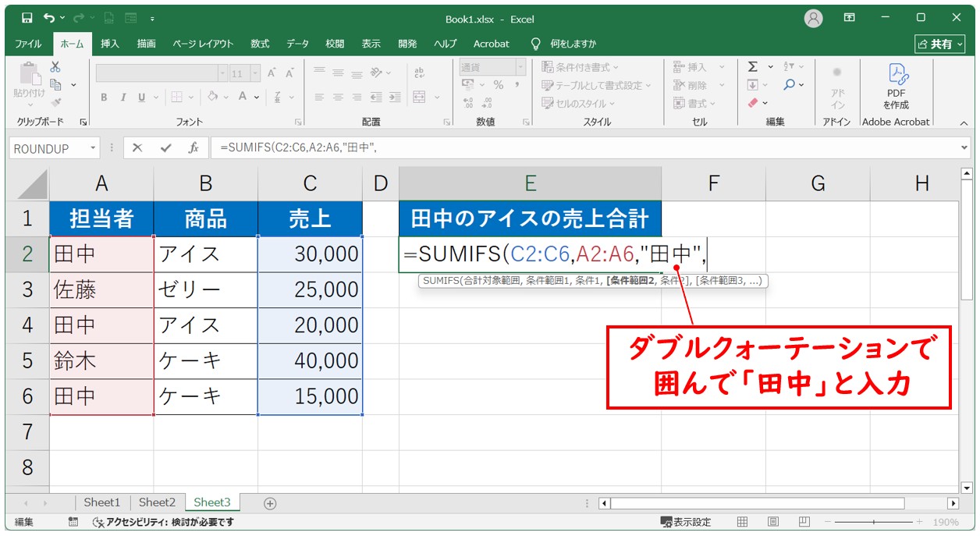Click the 表示設定 display settings button
This screenshot has width=980, height=536.
tap(686, 522)
